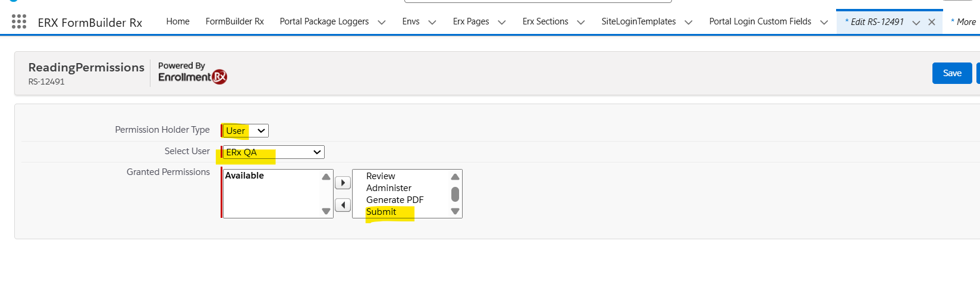Viewport: 980px width, 297px height.
Task: Open Portal Package Loggers tab
Action: click(x=324, y=21)
